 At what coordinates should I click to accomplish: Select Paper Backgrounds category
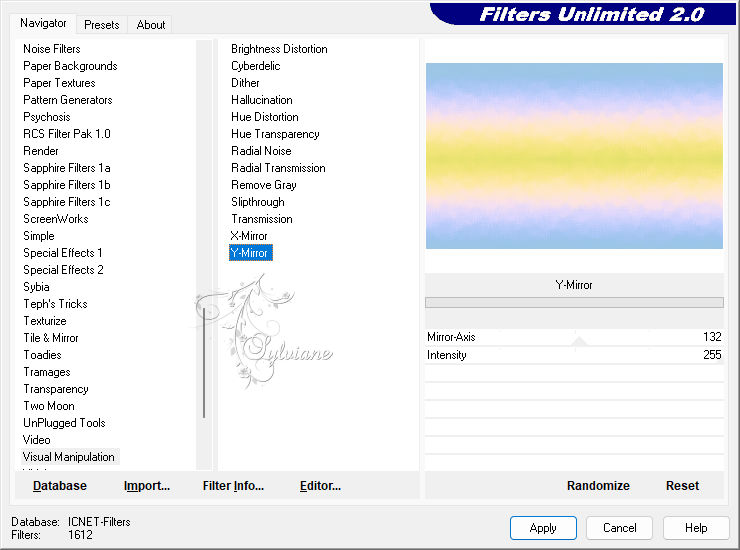pyautogui.click(x=70, y=66)
